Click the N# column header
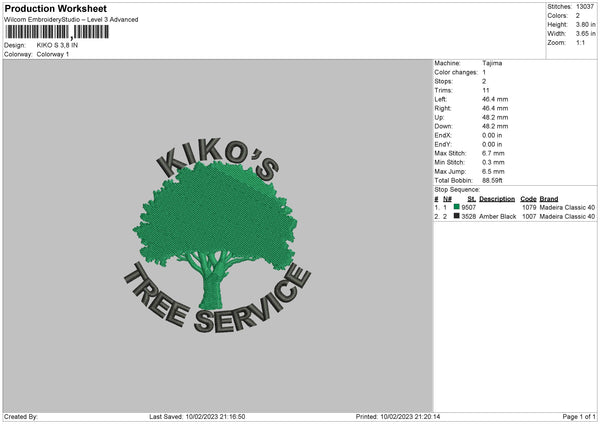This screenshot has width=600, height=424. [447, 199]
